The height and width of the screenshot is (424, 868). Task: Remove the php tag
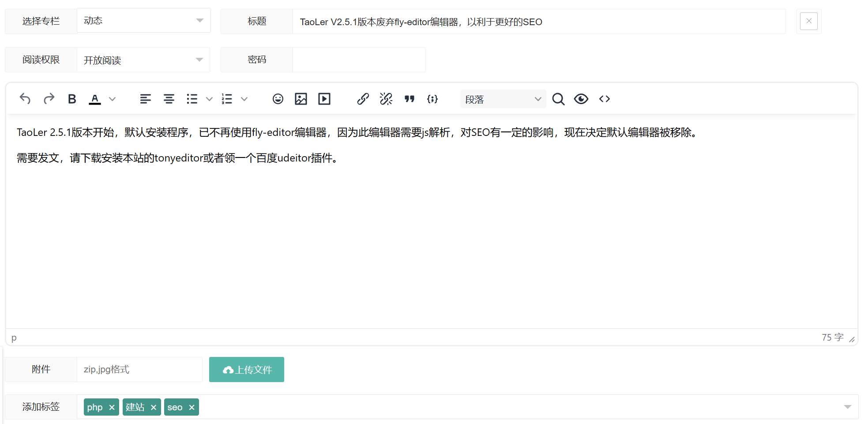[x=112, y=407]
